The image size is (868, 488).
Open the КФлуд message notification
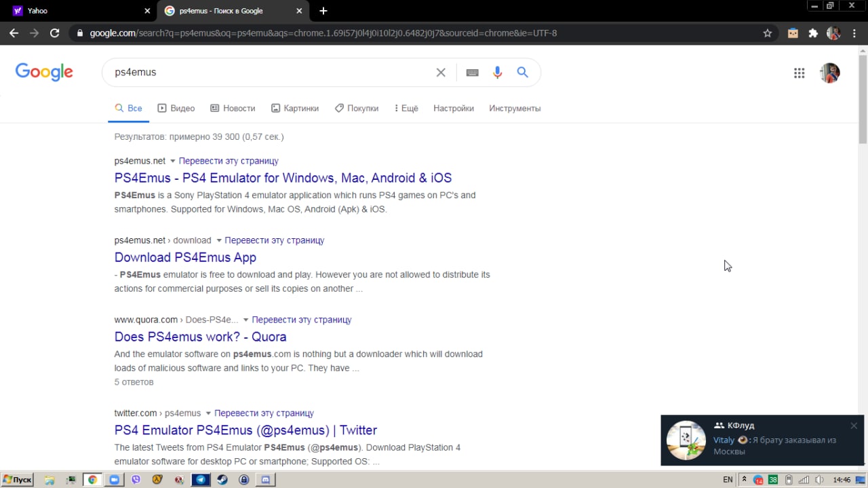pyautogui.click(x=762, y=440)
